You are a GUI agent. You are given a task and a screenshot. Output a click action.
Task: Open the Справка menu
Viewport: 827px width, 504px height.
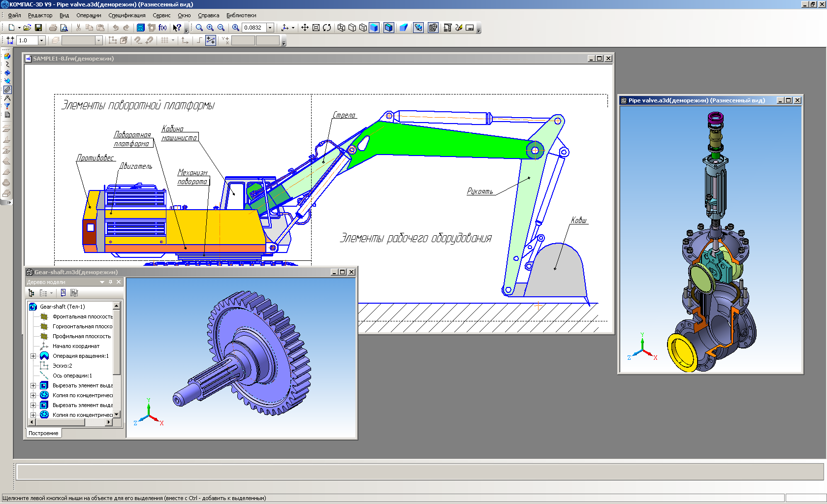(x=209, y=15)
